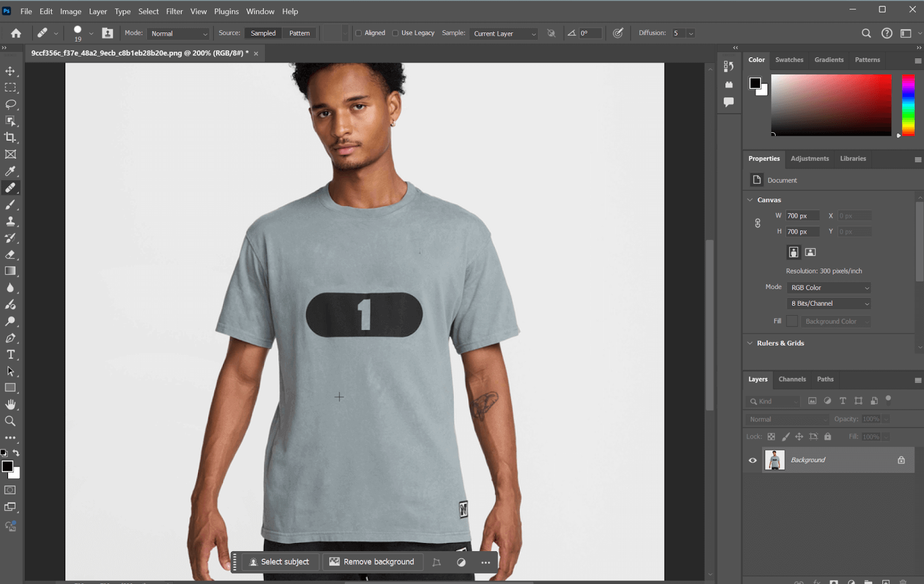Choose the Type tool
This screenshot has height=584, width=924.
[10, 354]
